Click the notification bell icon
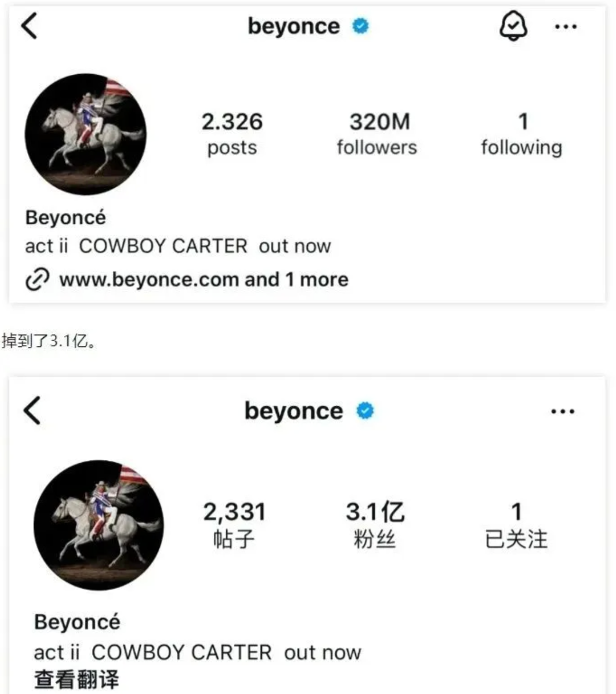Image resolution: width=616 pixels, height=694 pixels. point(513,26)
